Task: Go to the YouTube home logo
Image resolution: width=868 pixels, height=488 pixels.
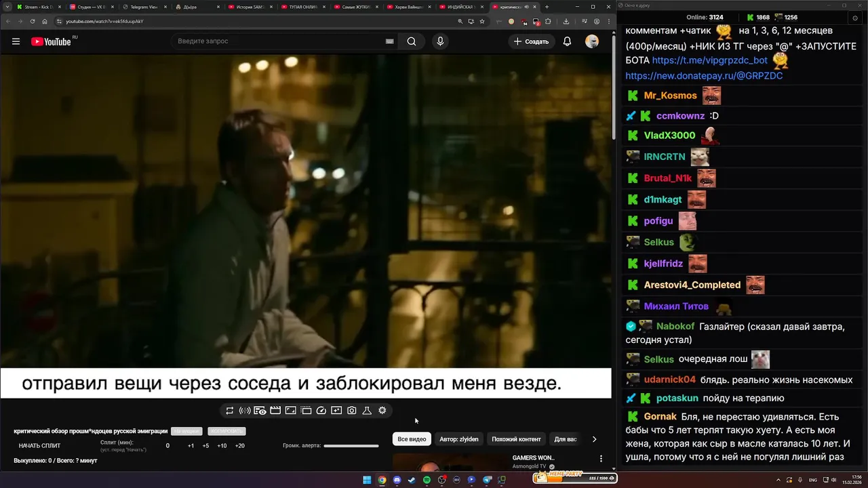Action: [x=51, y=41]
